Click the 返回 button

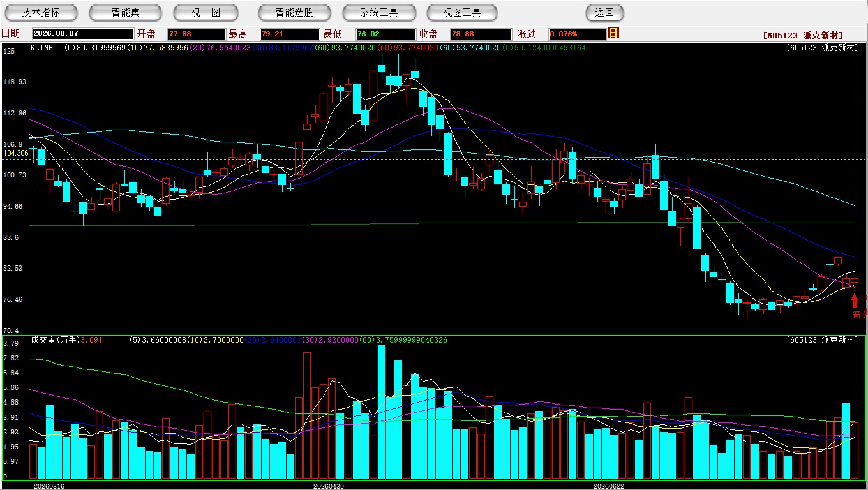click(604, 12)
